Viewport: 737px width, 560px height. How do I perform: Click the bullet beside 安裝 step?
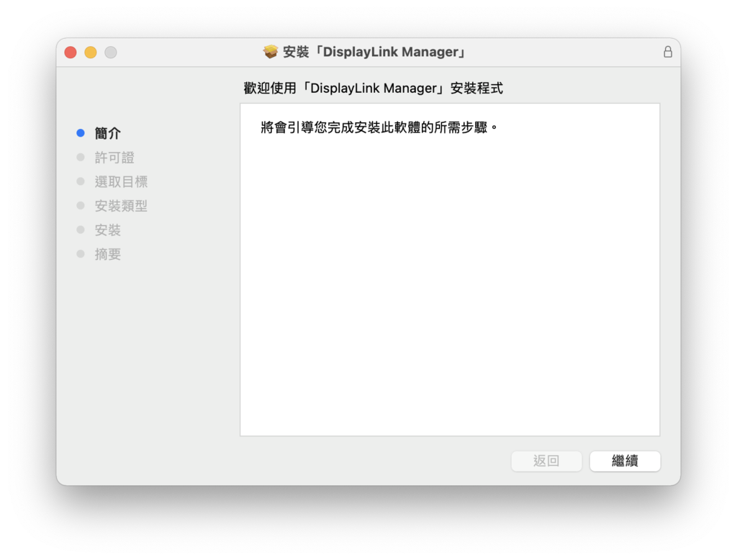(81, 230)
